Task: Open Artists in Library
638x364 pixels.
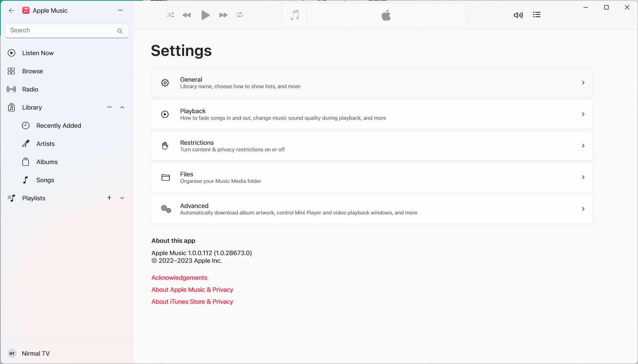Action: pos(67,144)
